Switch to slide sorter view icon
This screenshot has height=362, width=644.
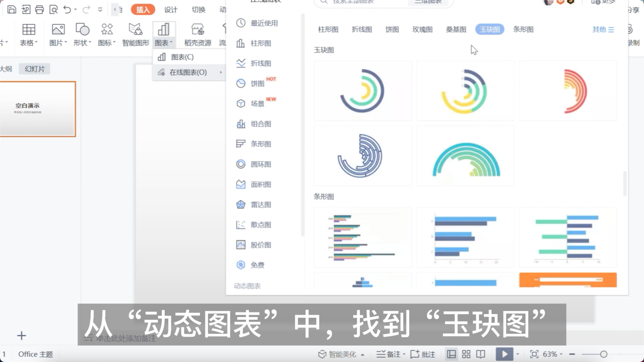coord(466,354)
